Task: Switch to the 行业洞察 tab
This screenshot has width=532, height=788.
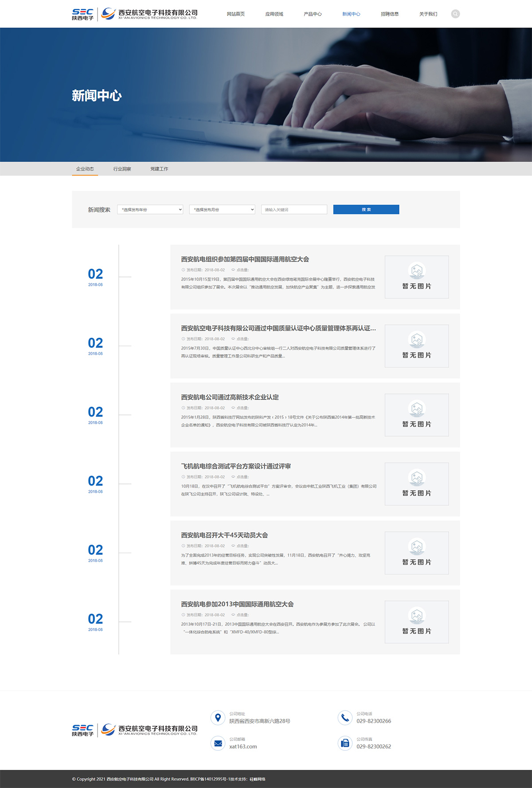Action: 122,169
